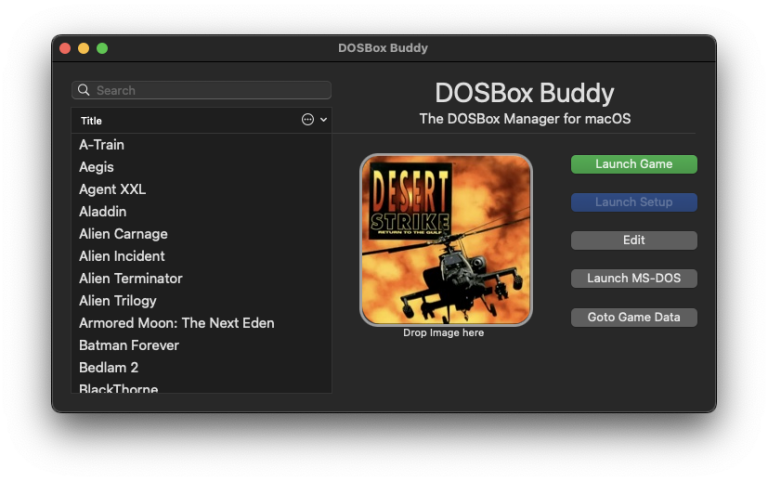Choose Agent XXL from the list

pyautogui.click(x=202, y=190)
